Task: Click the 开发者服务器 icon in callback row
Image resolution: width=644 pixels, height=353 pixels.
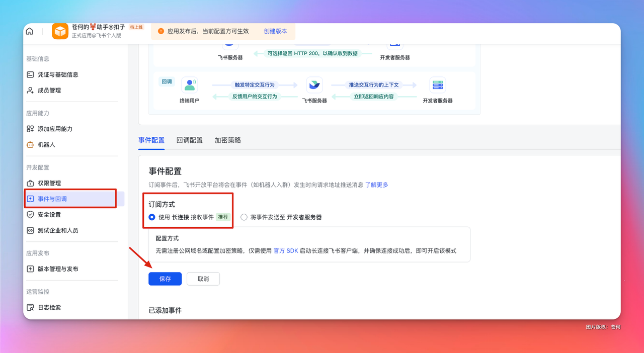Action: click(438, 85)
